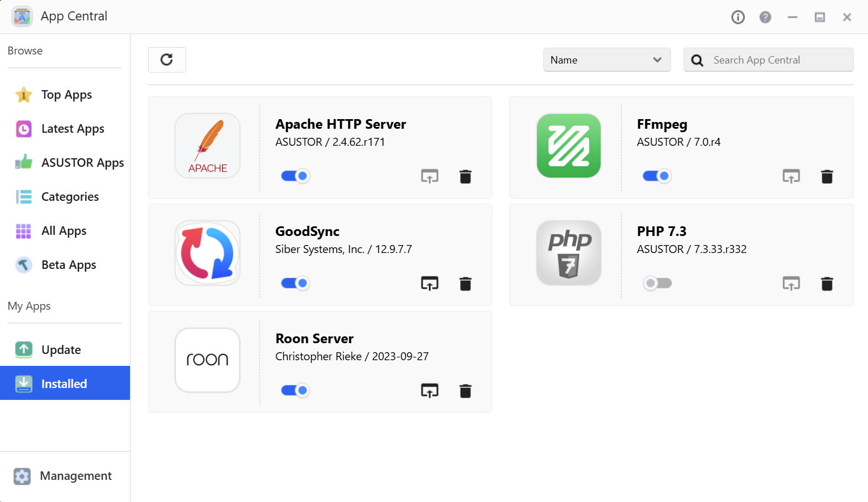Open GoodSync using its launch icon
The width and height of the screenshot is (868, 502).
[x=429, y=284]
